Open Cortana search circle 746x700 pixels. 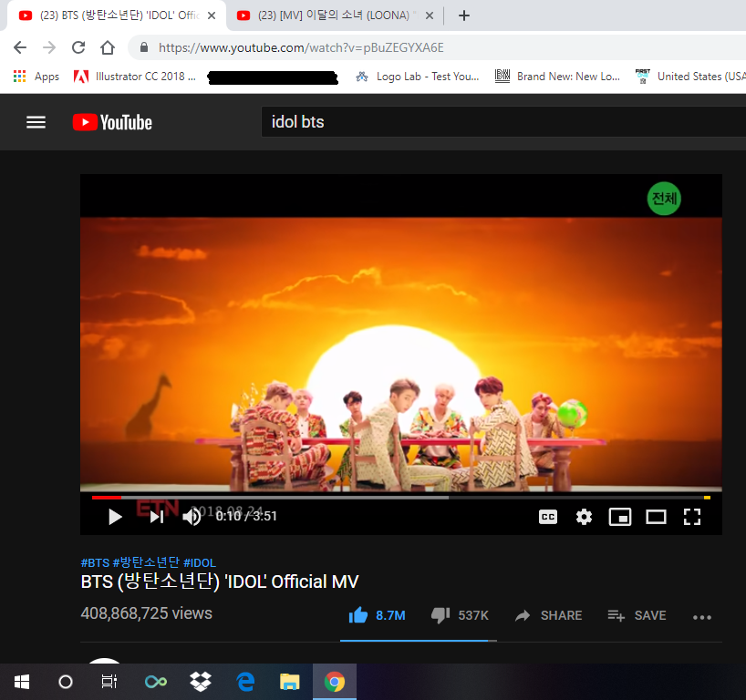pos(65,682)
